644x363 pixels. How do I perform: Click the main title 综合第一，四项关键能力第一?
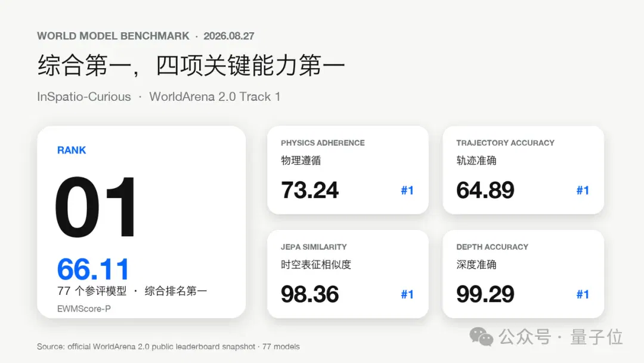191,65
